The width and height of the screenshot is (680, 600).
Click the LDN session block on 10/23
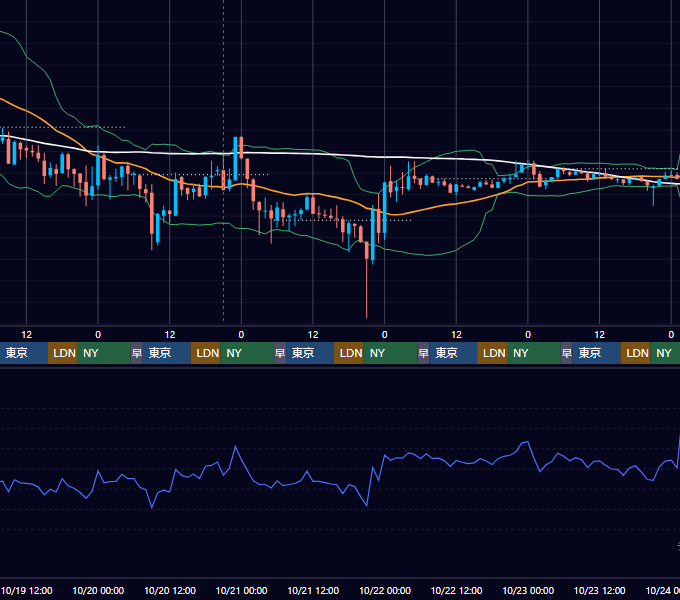[635, 353]
